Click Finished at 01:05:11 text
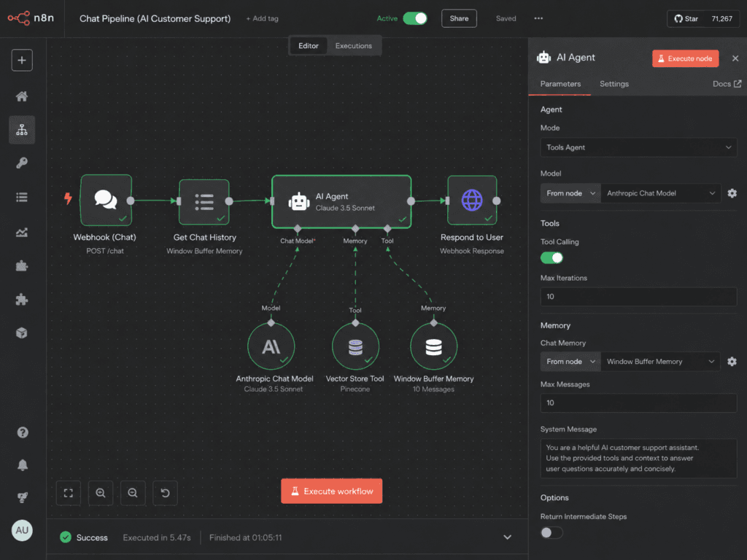The width and height of the screenshot is (747, 560). coord(245,537)
